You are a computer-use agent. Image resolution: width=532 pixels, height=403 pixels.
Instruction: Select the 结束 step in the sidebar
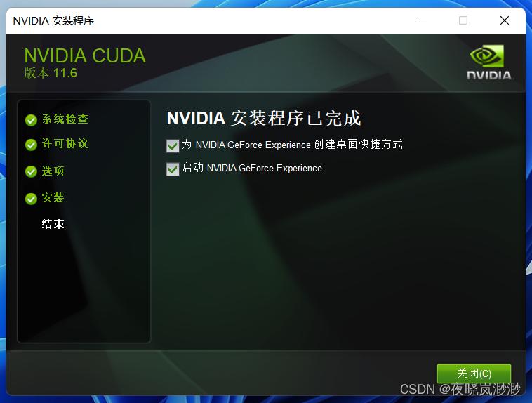53,224
